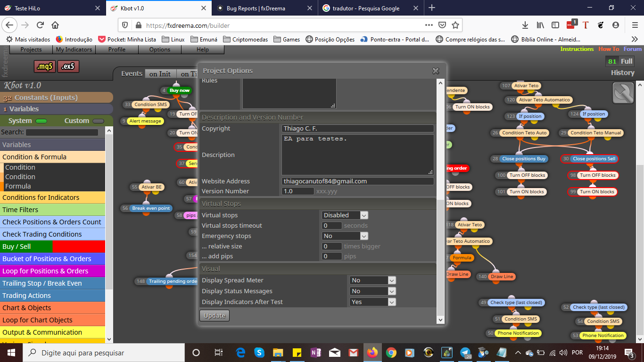Open the Virtual stops dropdown
This screenshot has height=362, width=644.
[x=345, y=215]
